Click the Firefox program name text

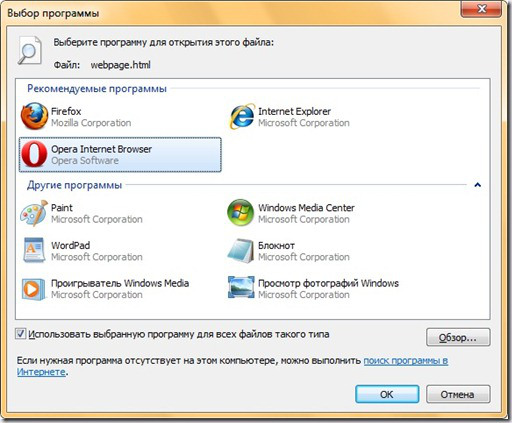point(66,111)
